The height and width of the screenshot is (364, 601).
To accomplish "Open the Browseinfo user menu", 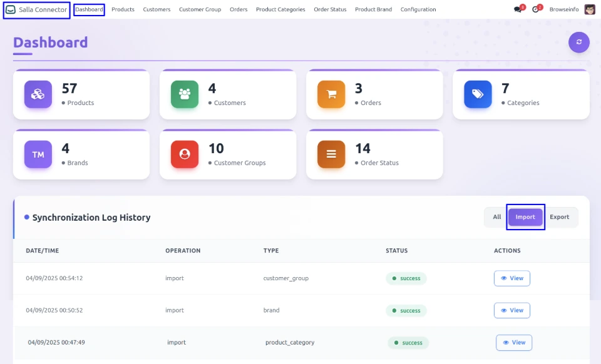I will (563, 9).
